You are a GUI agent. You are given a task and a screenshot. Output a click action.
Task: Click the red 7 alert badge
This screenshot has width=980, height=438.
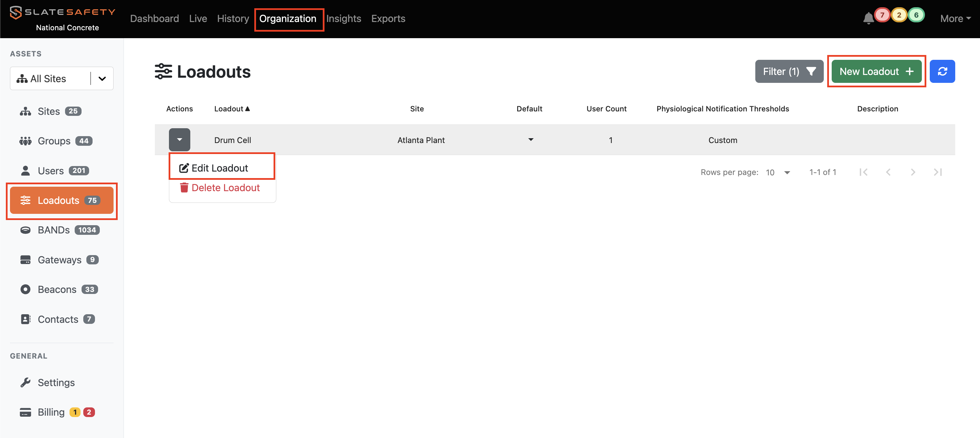click(x=882, y=15)
